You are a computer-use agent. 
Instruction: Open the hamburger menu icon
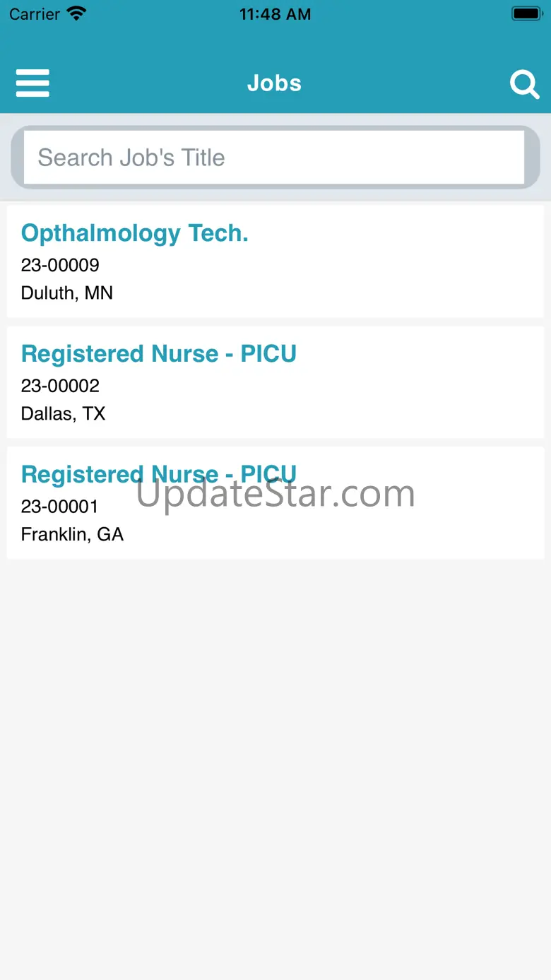tap(32, 83)
